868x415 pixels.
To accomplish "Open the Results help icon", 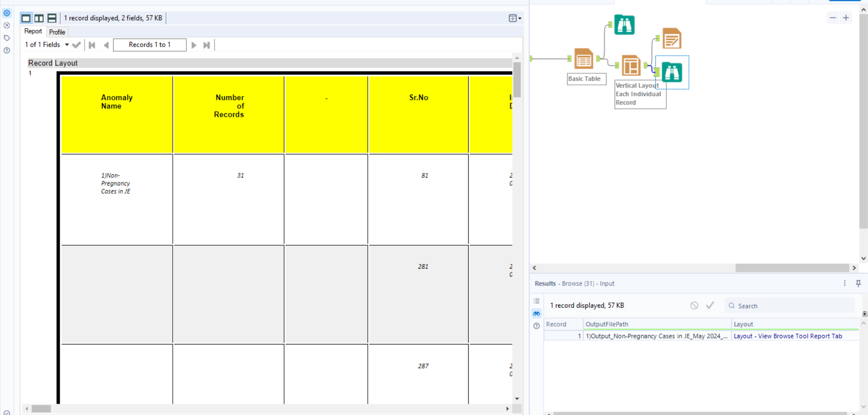I will [x=536, y=326].
